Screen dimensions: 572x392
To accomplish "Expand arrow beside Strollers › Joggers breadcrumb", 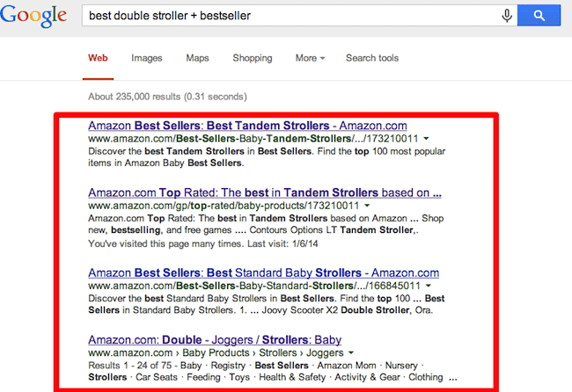I will coord(351,352).
